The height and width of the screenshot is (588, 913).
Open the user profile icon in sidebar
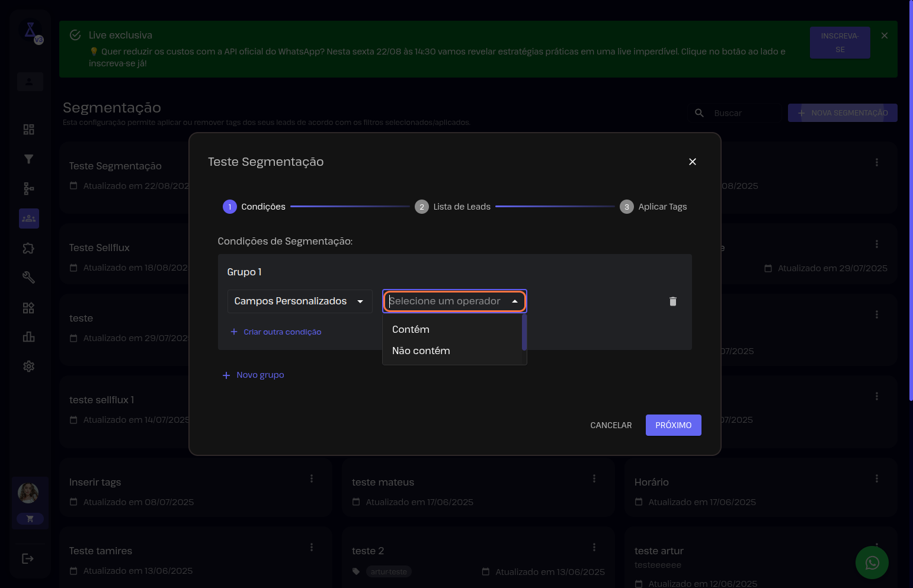tap(29, 81)
